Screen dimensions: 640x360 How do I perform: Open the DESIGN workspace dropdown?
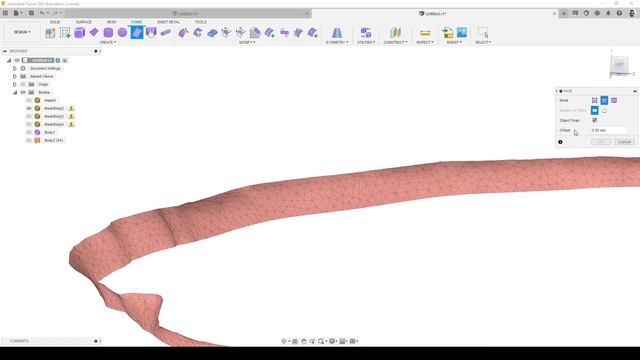pyautogui.click(x=22, y=32)
